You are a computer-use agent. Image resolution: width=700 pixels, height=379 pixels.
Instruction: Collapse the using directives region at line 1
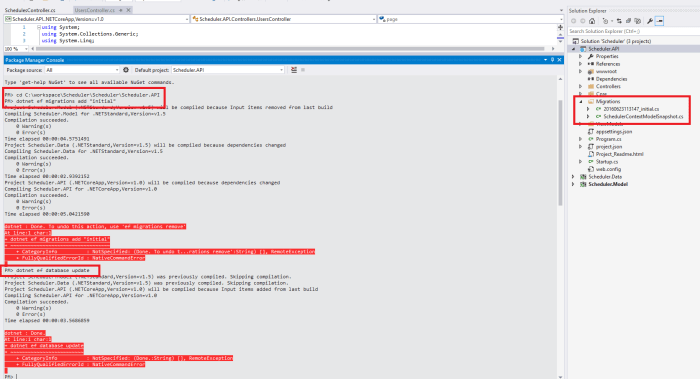pyautogui.click(x=39, y=28)
